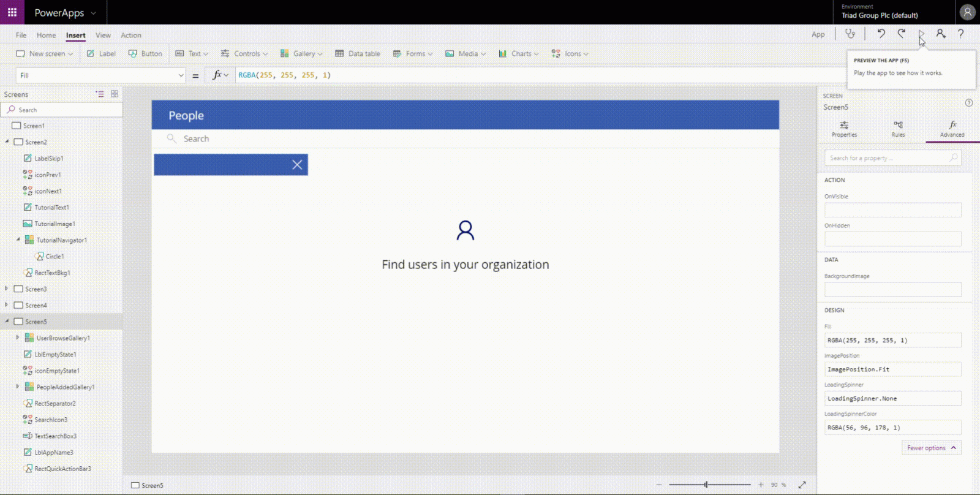This screenshot has height=495, width=980.
Task: Preview the app with play button
Action: coord(921,34)
